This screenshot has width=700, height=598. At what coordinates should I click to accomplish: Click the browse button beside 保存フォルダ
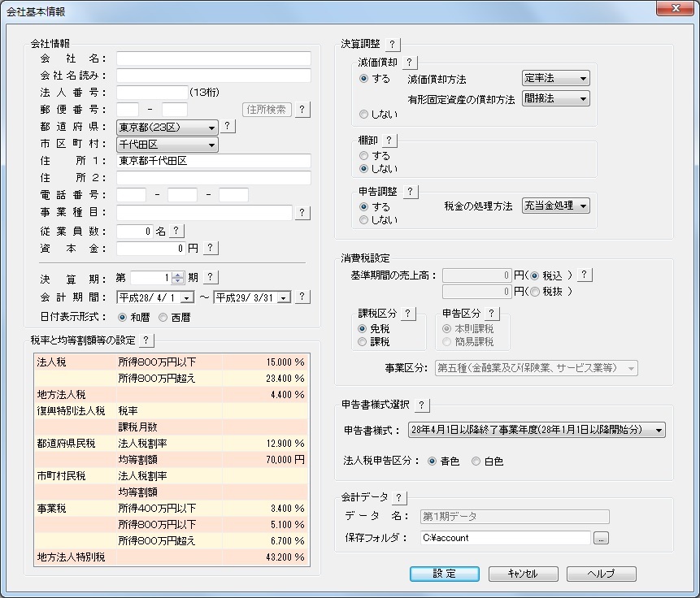tap(601, 538)
